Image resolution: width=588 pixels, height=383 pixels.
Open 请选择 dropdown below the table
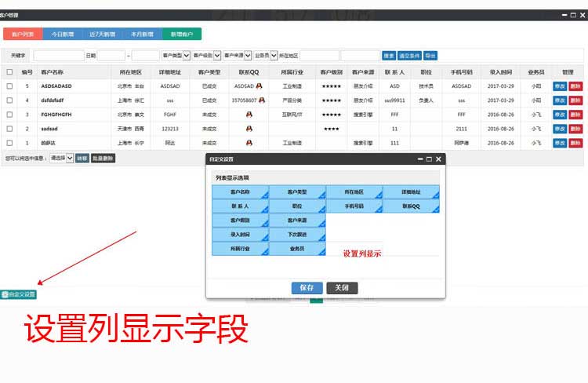[61, 158]
